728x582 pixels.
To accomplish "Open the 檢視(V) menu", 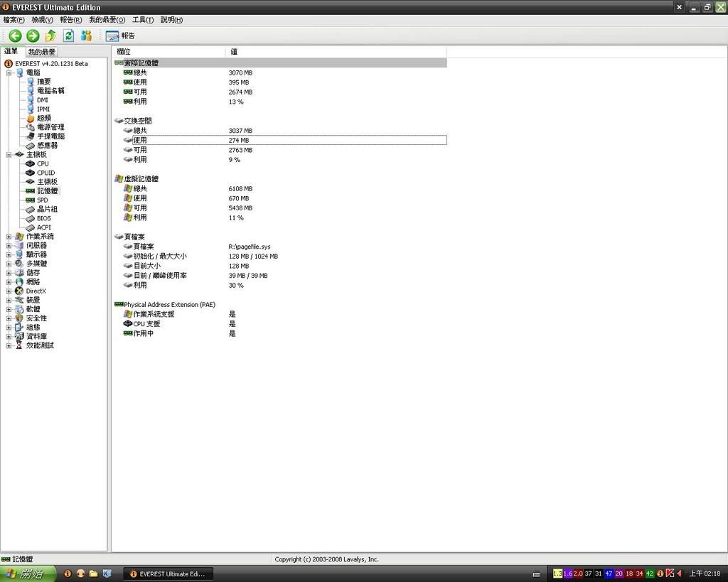I will [42, 20].
